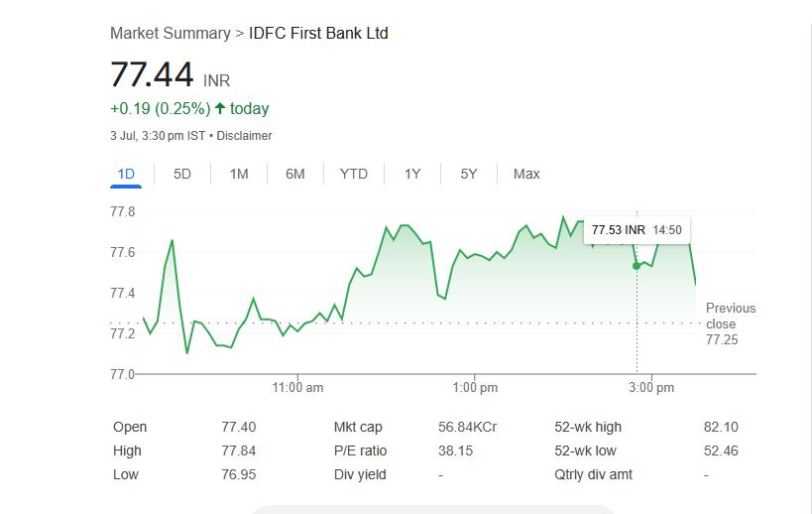Switch to the Max range tab
Image resolution: width=812 pixels, height=514 pixels.
tap(526, 174)
